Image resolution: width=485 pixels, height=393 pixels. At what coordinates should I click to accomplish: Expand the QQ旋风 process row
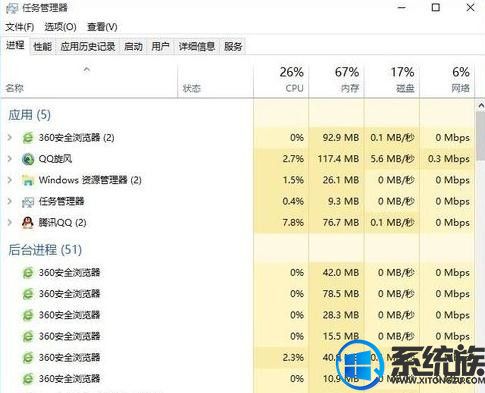coord(10,159)
